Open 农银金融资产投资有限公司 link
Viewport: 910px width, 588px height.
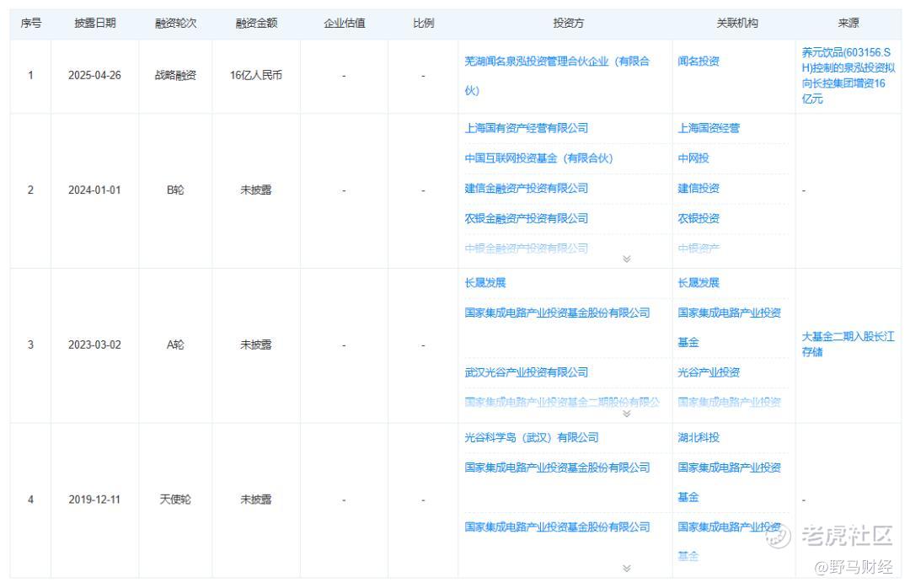[x=526, y=218]
